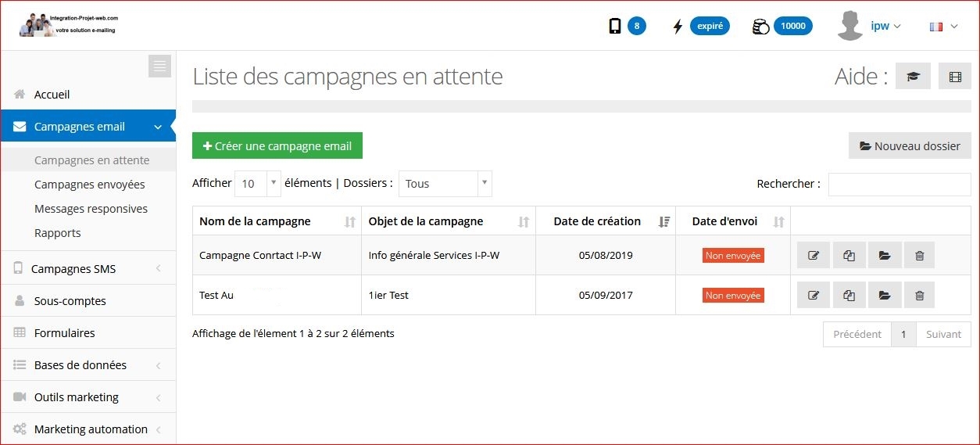
Task: Expand Campagnes SMS sidebar menu
Action: [x=88, y=268]
